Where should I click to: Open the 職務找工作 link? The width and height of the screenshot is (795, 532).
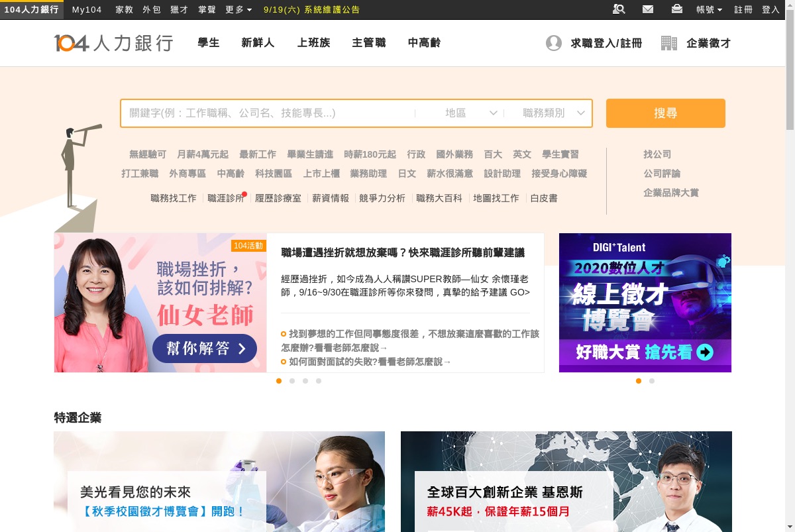174,198
